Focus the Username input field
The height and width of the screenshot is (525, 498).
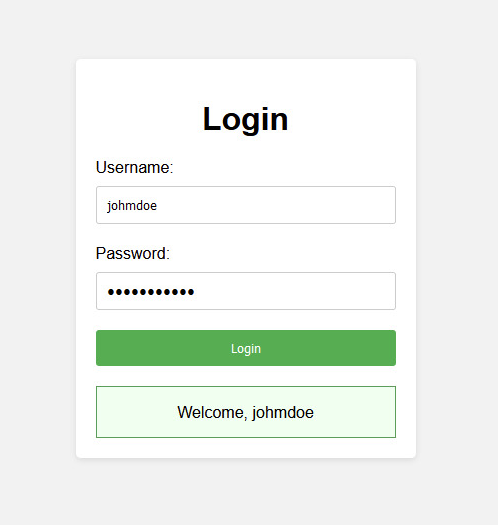[x=246, y=205]
